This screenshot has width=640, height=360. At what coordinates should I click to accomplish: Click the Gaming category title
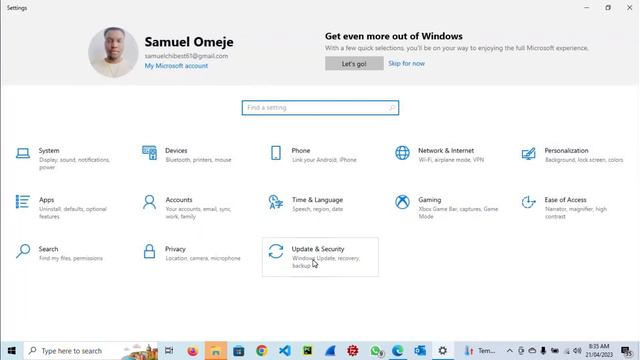point(430,200)
